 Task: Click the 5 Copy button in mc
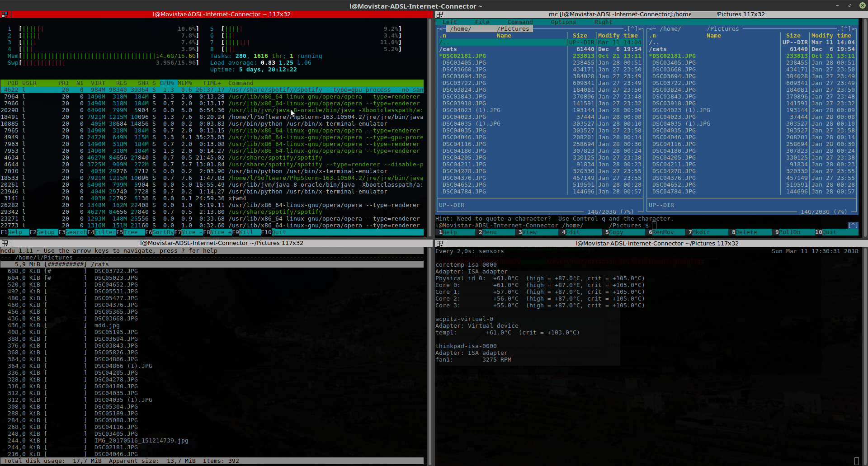[x=624, y=232]
